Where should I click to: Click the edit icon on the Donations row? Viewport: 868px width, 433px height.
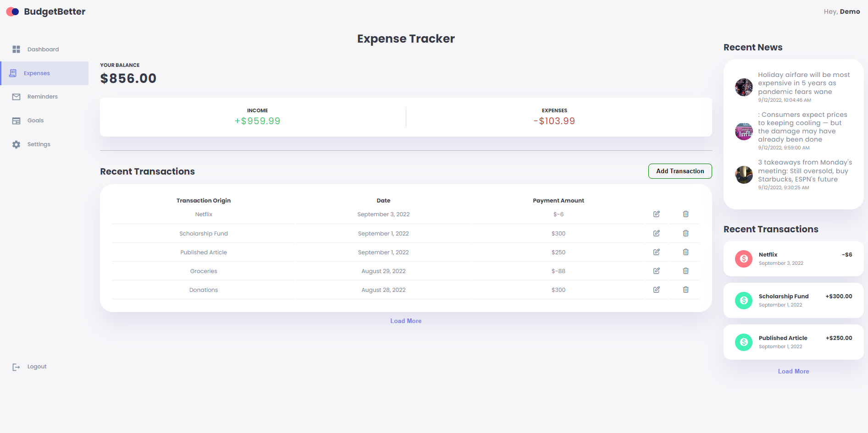656,290
